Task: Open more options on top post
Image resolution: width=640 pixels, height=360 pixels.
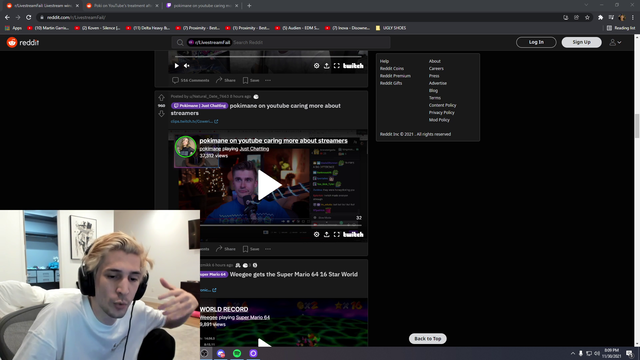Action: [x=268, y=80]
